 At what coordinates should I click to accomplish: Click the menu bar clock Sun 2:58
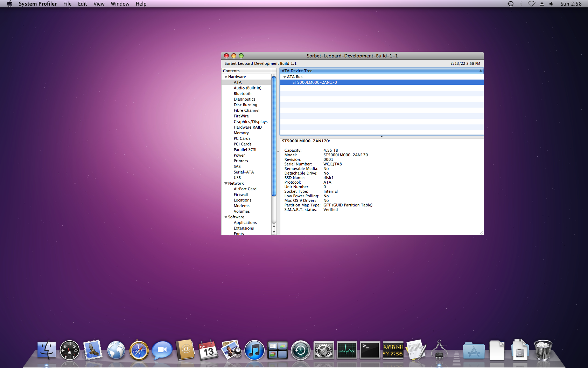tap(571, 4)
